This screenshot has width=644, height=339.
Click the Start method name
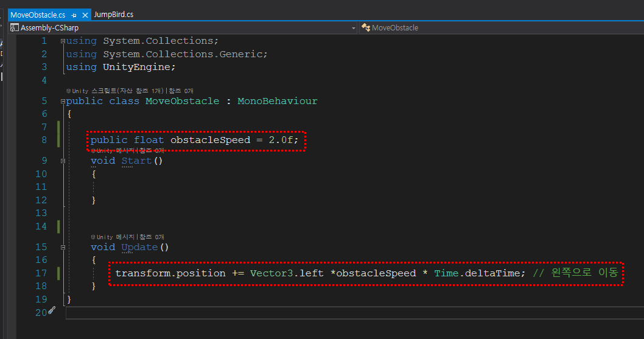click(136, 161)
